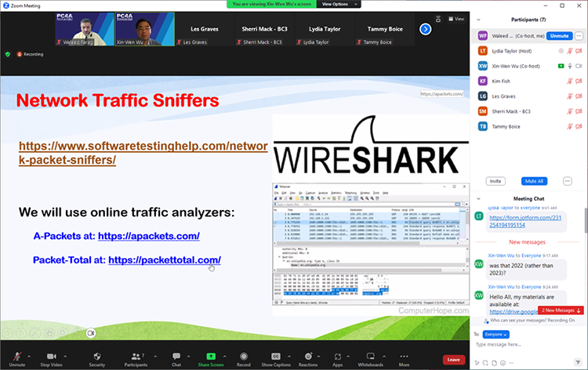The height and width of the screenshot is (370, 588).
Task: Collapse the Meeting Chat panel chevron
Action: (x=478, y=198)
